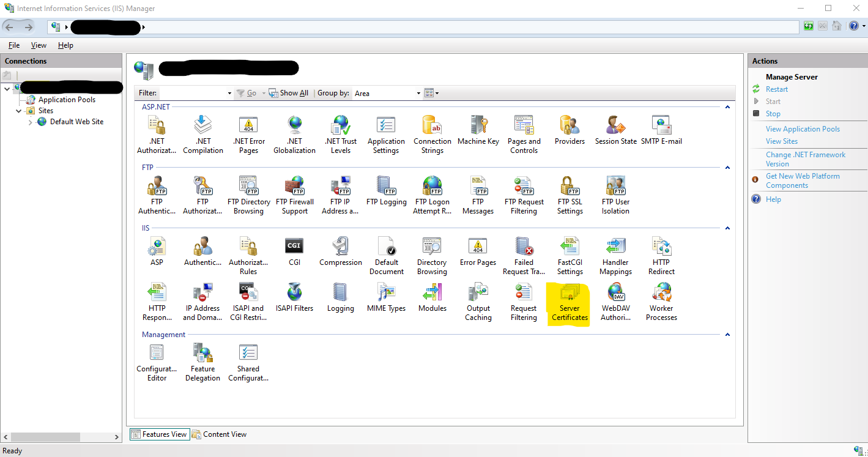
Task: Expand Default Web Site node
Action: pos(30,122)
